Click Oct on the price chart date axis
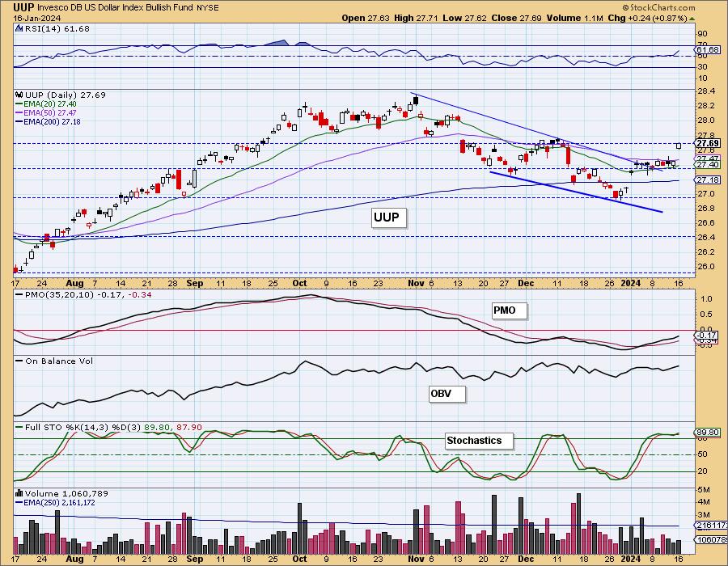The image size is (728, 566). (300, 283)
